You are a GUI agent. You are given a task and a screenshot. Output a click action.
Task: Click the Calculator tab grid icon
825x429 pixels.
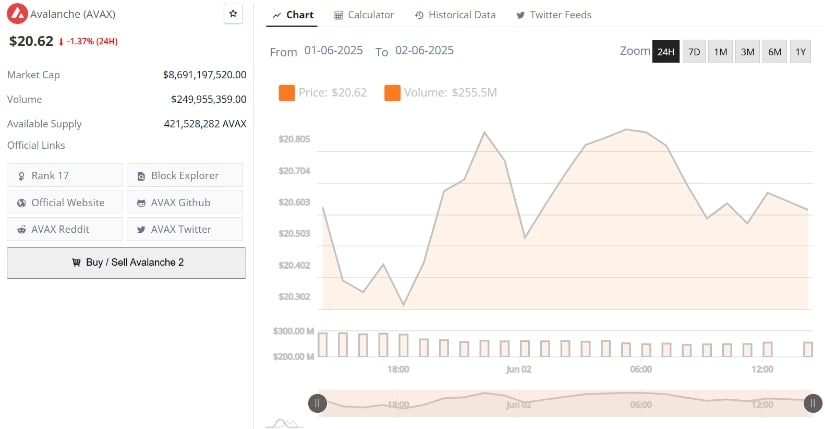pyautogui.click(x=338, y=15)
